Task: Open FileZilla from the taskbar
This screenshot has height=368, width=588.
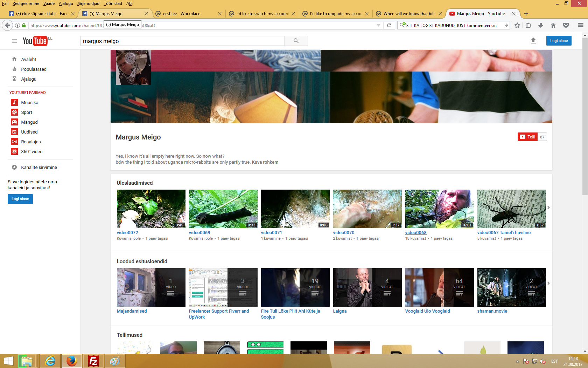Action: 93,361
